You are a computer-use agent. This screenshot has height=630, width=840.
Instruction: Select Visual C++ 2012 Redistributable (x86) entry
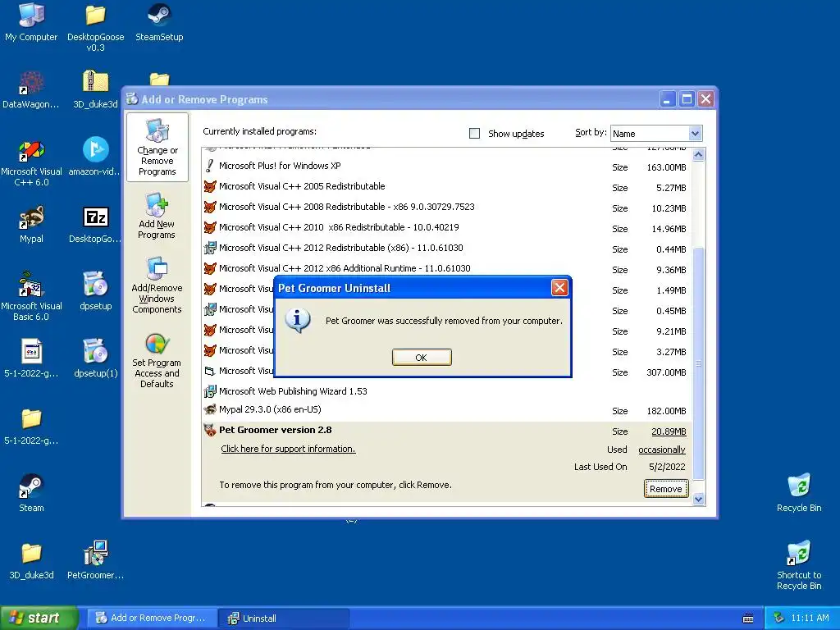click(x=447, y=248)
